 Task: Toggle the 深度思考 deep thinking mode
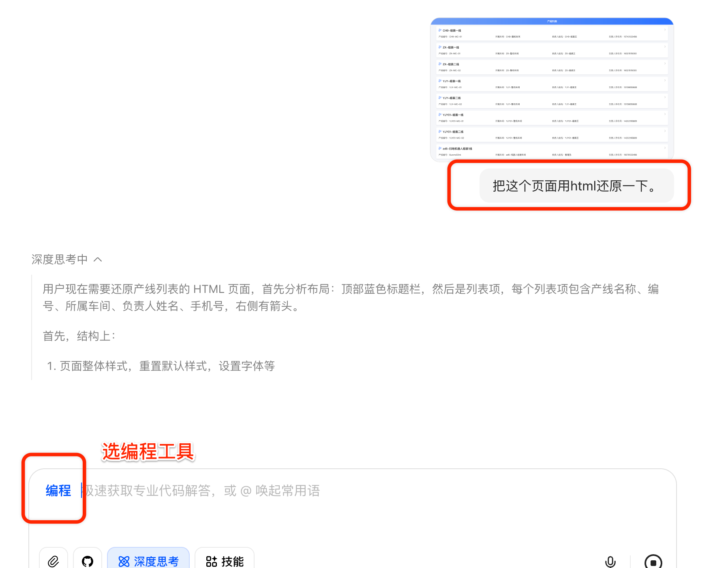148,561
